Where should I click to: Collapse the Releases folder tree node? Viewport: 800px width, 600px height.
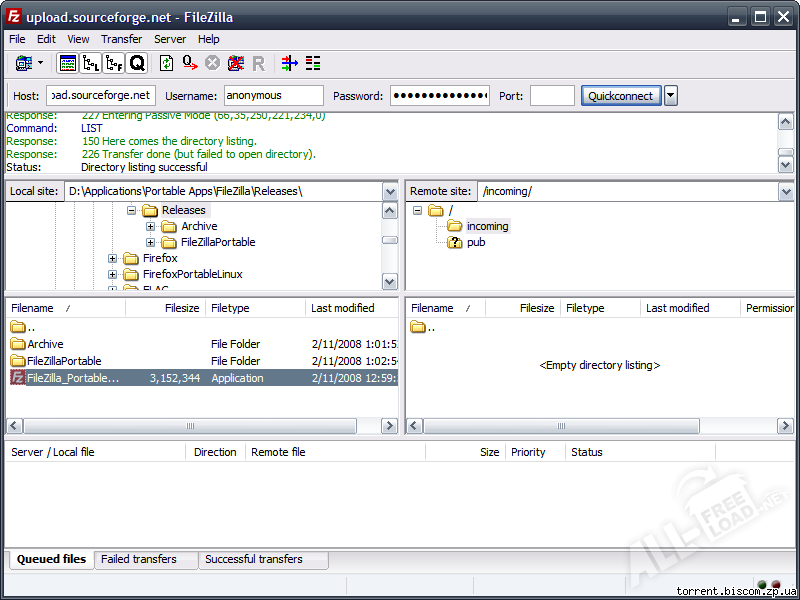coord(132,210)
